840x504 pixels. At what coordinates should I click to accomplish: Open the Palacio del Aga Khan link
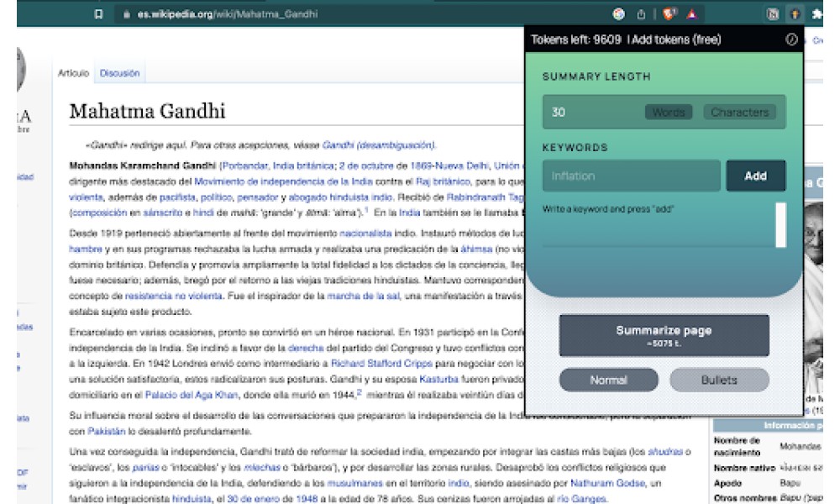(x=192, y=396)
